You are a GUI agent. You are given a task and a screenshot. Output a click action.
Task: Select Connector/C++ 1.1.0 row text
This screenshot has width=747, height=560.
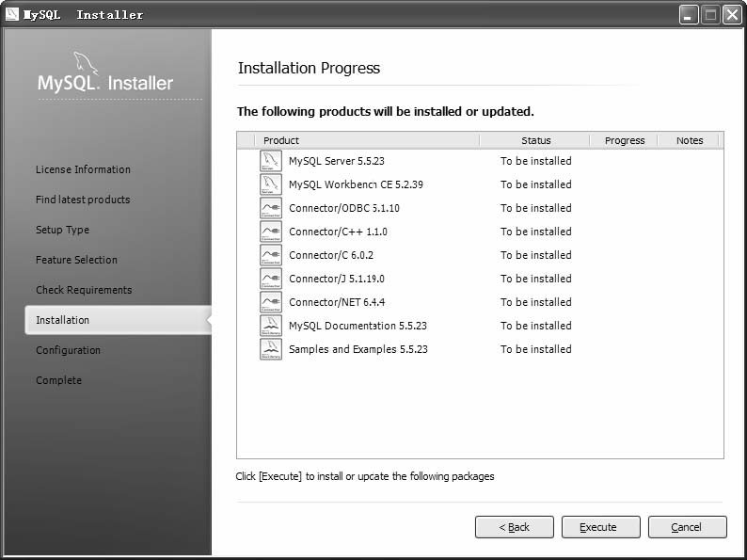(x=338, y=232)
